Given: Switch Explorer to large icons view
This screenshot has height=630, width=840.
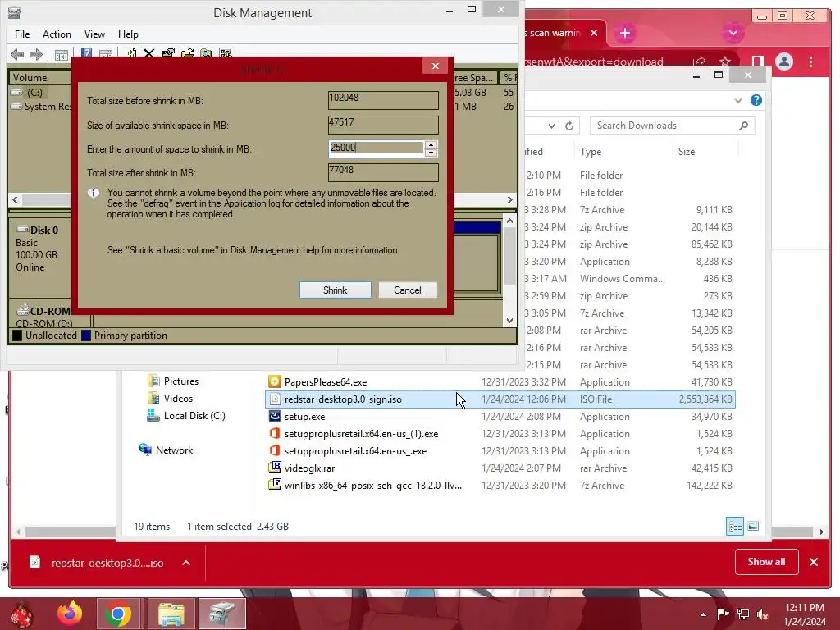Looking at the screenshot, I should 753,526.
